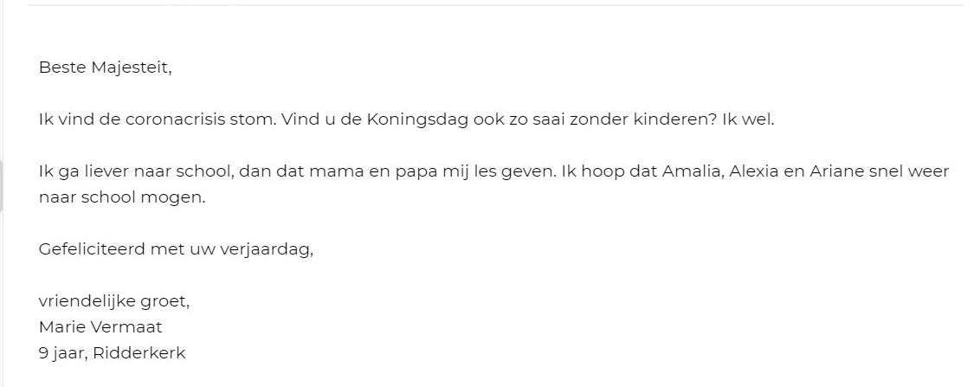Click the word 'Gefeliciteerd'
The image size is (980, 387).
coord(92,249)
